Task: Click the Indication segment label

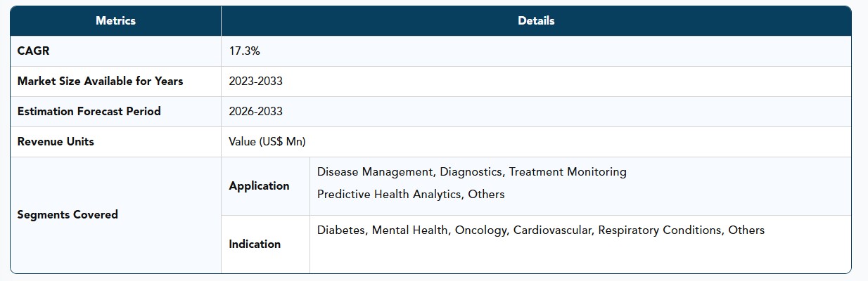Action: 255,244
